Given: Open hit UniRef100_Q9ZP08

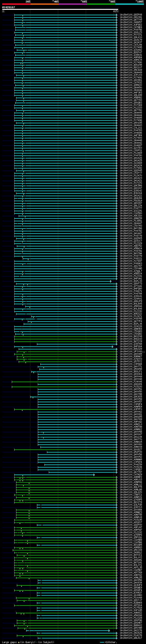Looking at the screenshot, I should click(x=131, y=15).
